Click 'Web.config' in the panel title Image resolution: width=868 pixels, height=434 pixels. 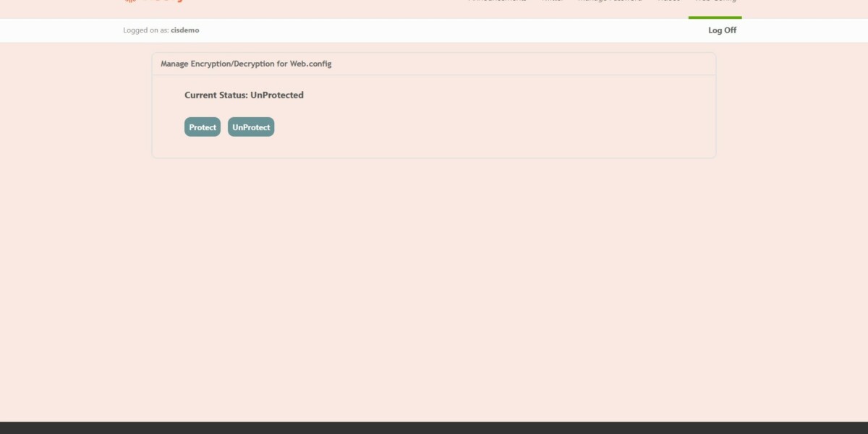(x=310, y=64)
